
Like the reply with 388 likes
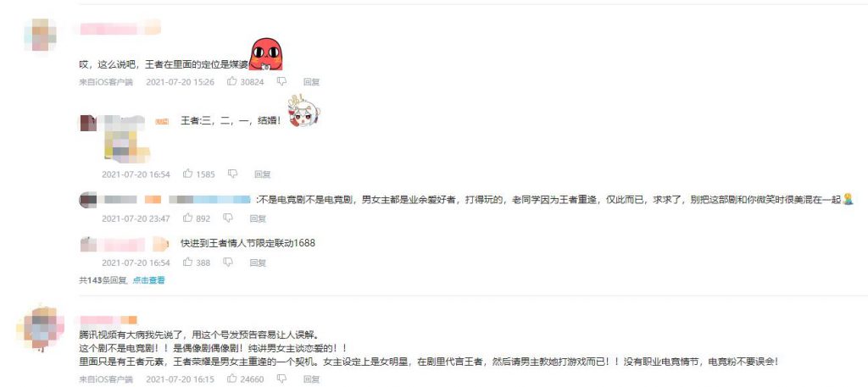coord(188,262)
